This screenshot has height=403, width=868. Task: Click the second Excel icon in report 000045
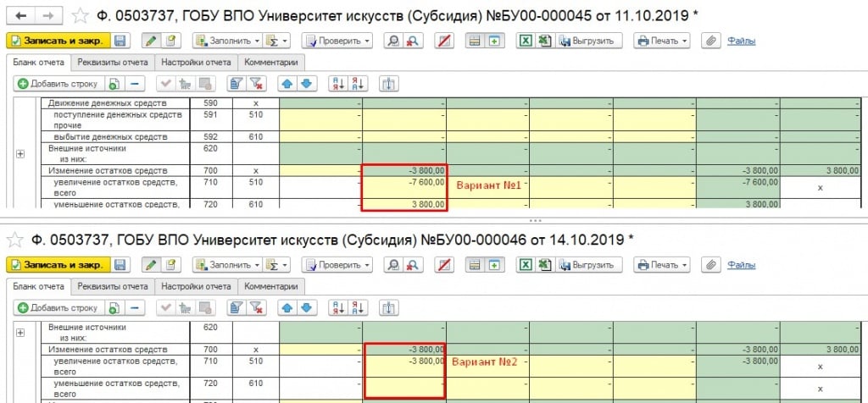pos(545,41)
